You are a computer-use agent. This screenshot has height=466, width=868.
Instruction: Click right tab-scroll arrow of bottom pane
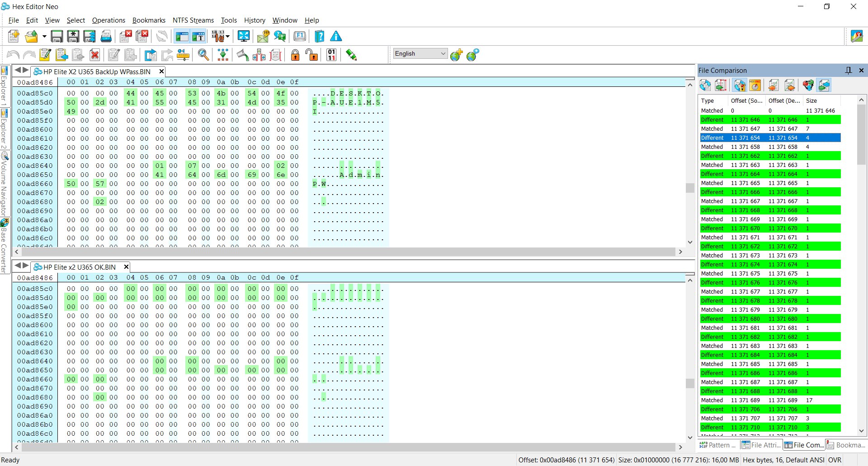point(26,266)
